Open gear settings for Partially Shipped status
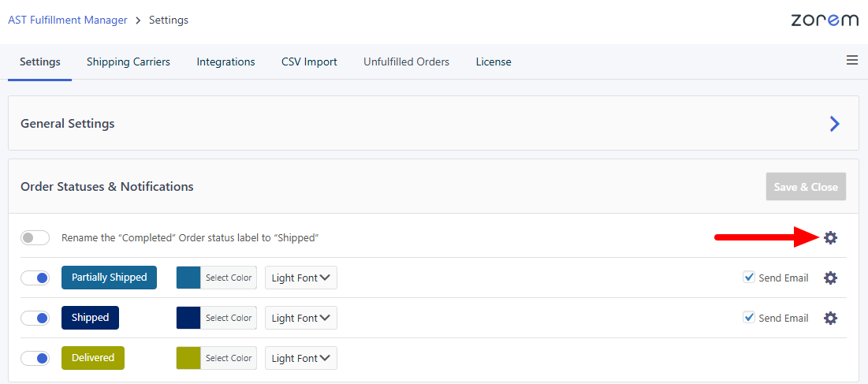 [x=830, y=278]
